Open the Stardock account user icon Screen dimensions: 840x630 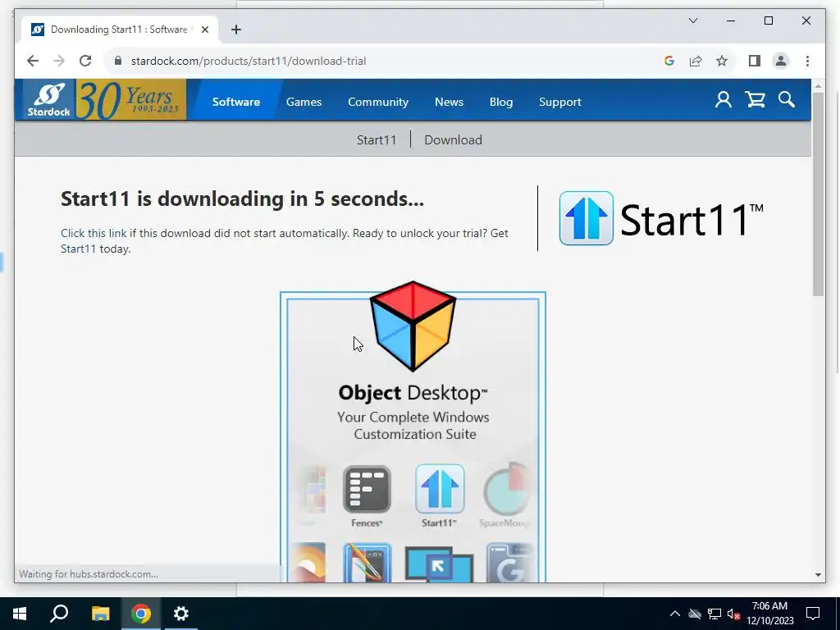click(x=724, y=99)
